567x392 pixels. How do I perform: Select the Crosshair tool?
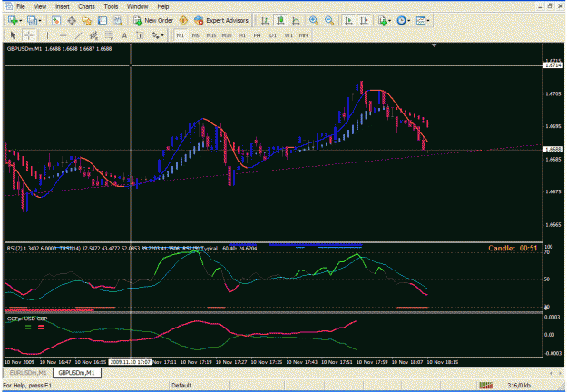[29, 35]
